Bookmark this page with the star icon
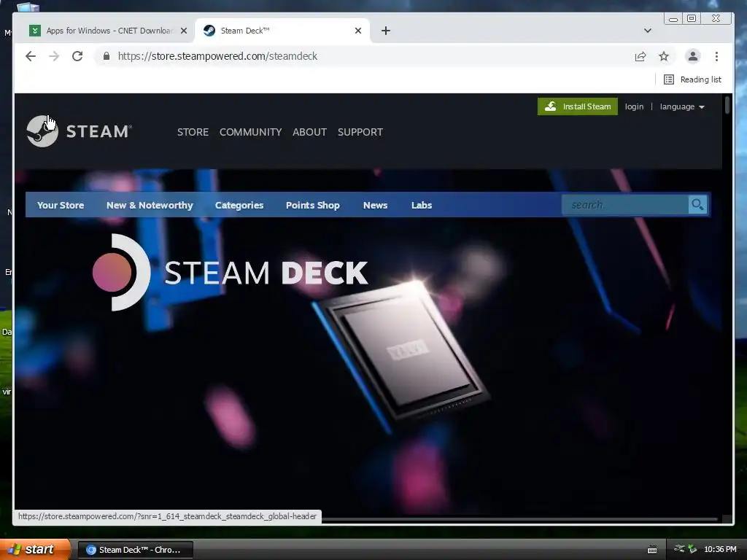This screenshot has height=560, width=747. coord(664,56)
